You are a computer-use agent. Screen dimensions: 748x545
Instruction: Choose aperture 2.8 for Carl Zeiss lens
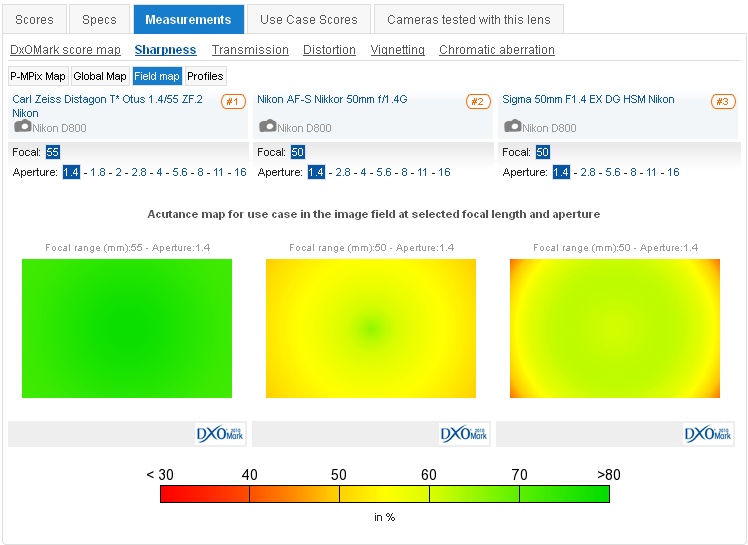(139, 172)
